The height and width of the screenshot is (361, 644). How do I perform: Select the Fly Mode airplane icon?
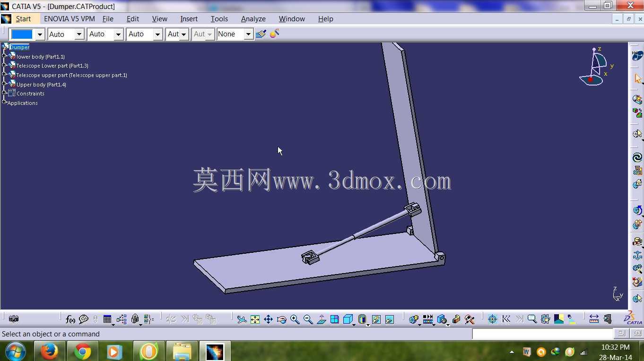pos(242,319)
